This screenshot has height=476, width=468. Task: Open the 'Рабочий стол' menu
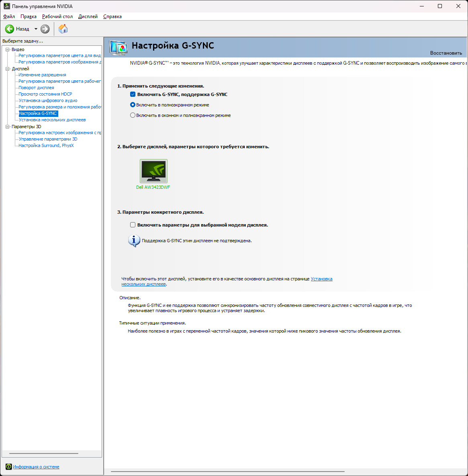(x=57, y=16)
